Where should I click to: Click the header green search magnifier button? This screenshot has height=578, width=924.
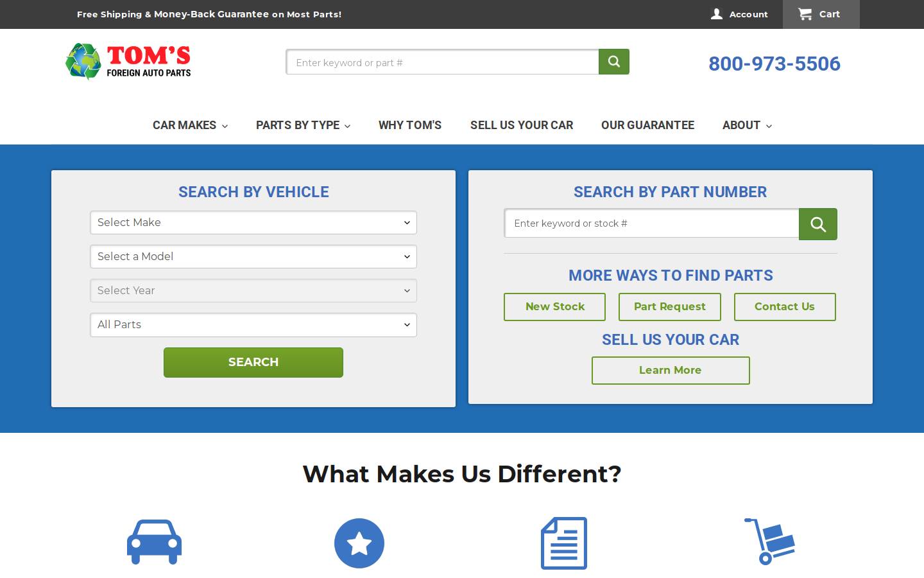click(x=614, y=62)
